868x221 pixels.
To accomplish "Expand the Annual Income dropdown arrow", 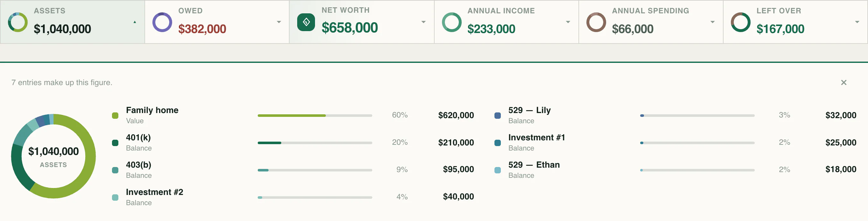I will point(568,22).
